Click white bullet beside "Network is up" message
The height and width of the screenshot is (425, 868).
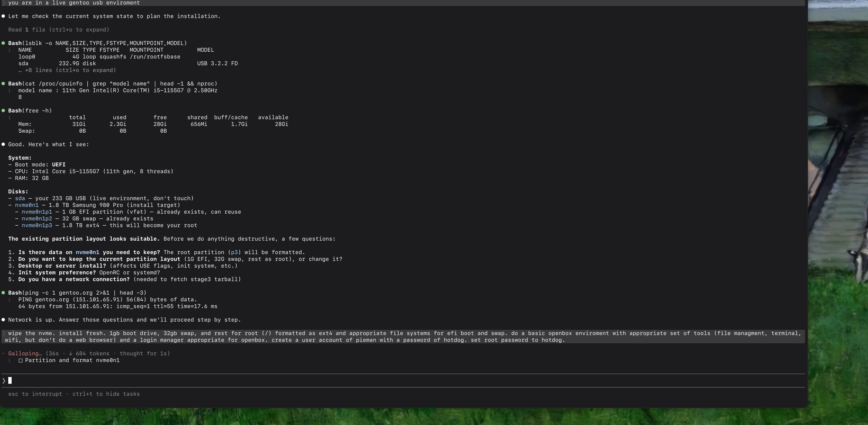3,320
